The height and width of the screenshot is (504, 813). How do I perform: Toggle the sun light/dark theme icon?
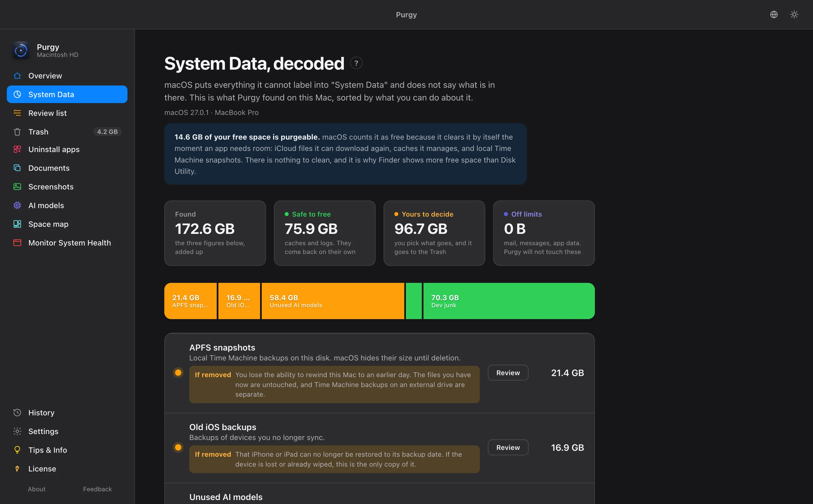794,14
